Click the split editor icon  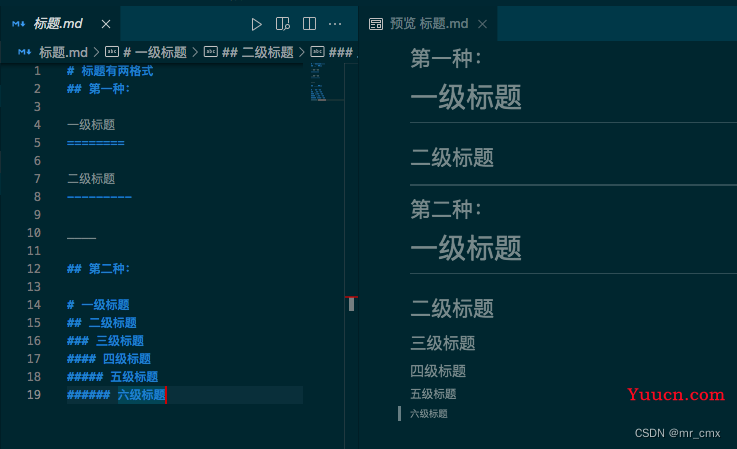pyautogui.click(x=310, y=23)
